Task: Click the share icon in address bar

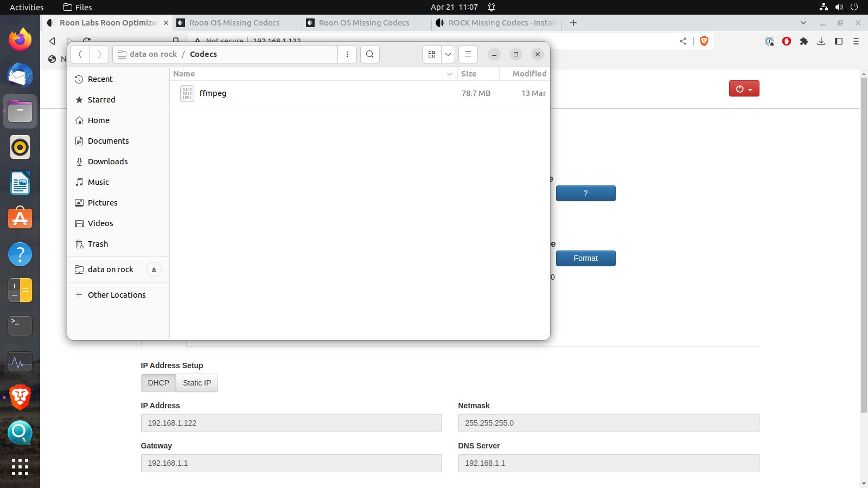Action: [x=683, y=41]
